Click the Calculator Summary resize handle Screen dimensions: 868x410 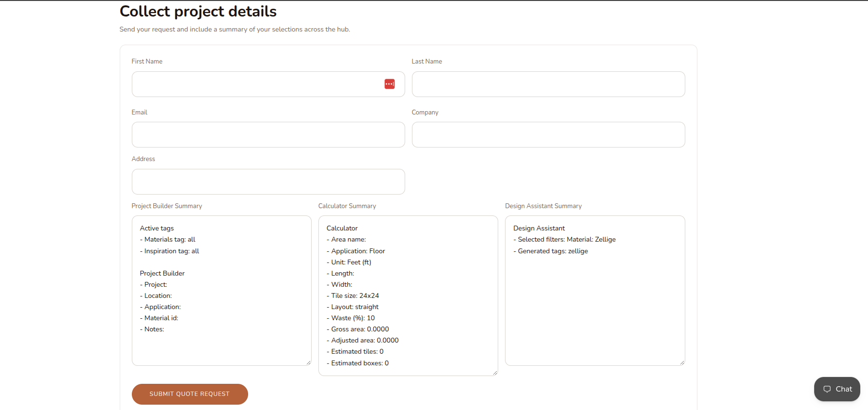pyautogui.click(x=495, y=373)
